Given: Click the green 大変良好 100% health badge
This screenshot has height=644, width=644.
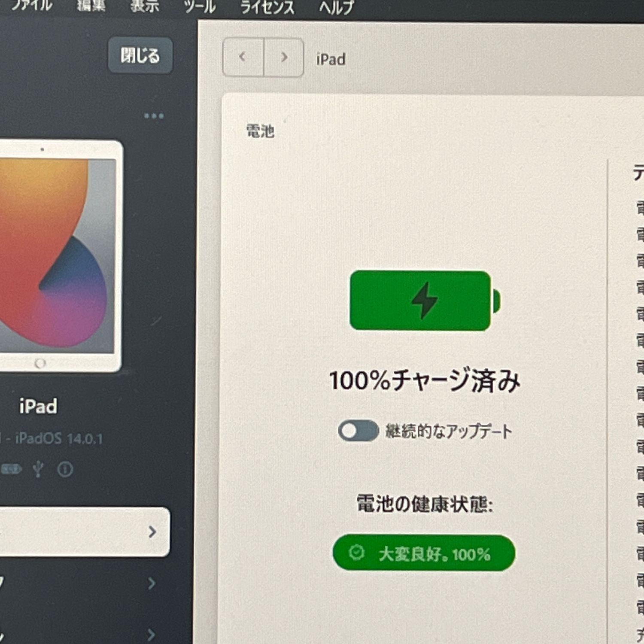Looking at the screenshot, I should tap(424, 553).
